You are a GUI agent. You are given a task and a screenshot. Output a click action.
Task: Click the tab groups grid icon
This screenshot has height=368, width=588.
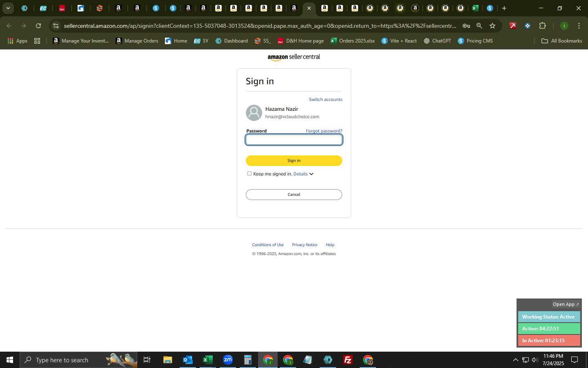point(37,41)
